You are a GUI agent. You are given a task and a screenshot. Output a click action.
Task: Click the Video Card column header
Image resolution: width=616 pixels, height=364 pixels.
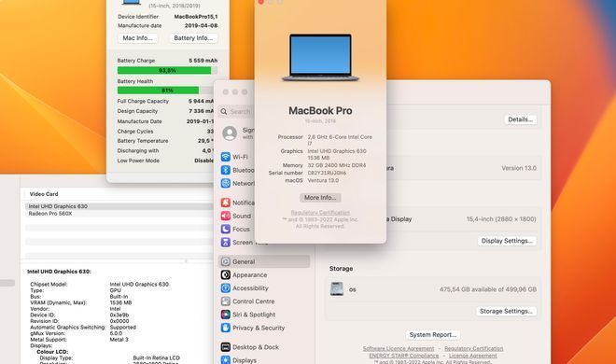tap(44, 194)
